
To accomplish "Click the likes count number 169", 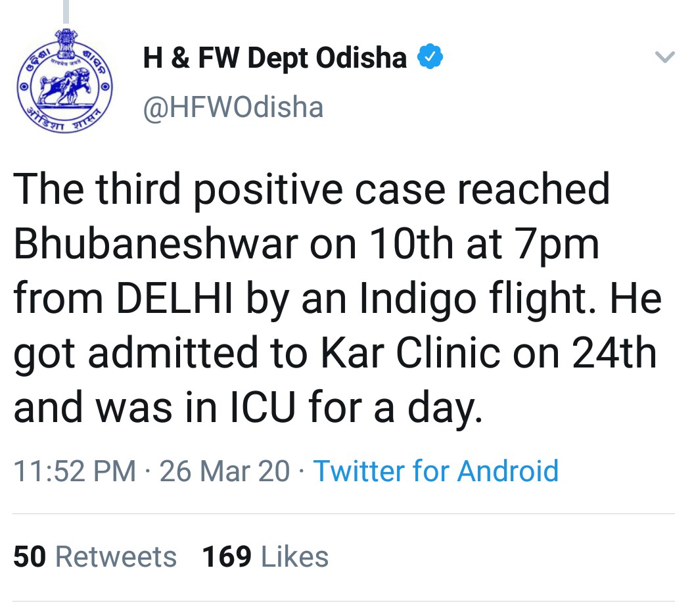I will click(227, 556).
